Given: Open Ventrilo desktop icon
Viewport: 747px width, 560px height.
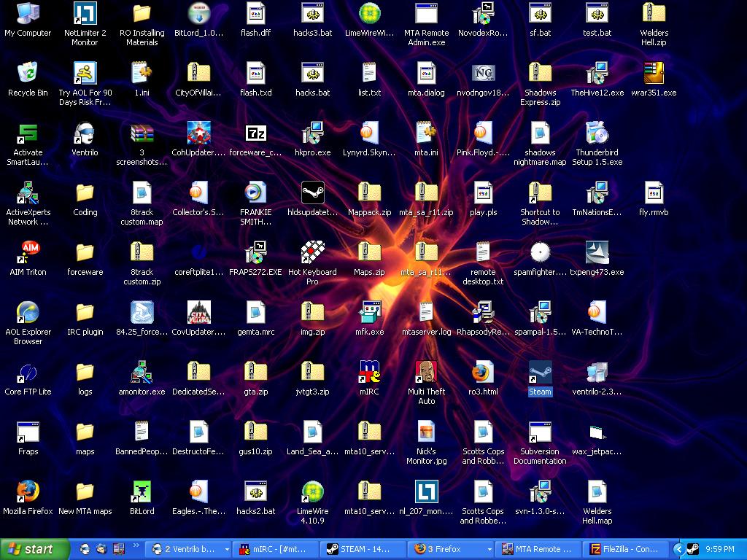Looking at the screenshot, I should (85, 134).
